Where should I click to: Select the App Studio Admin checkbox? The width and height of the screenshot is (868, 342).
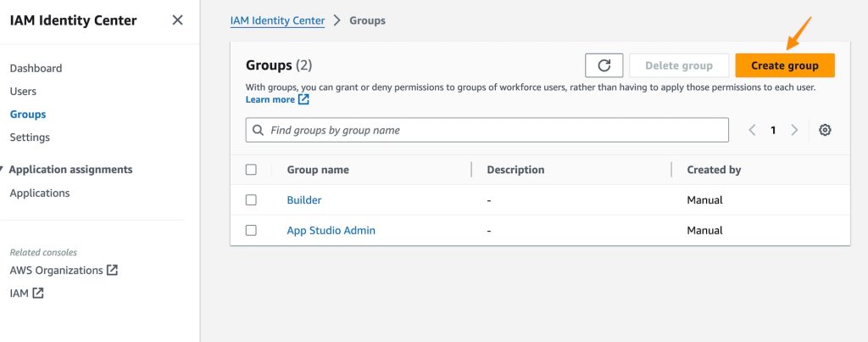coord(251,230)
